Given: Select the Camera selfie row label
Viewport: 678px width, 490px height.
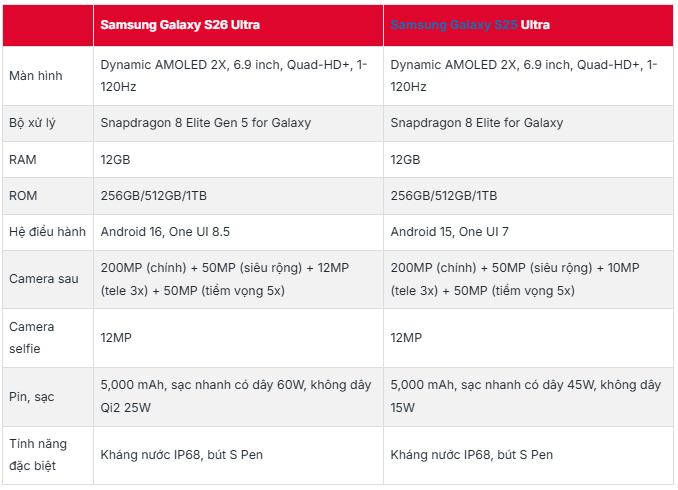Looking at the screenshot, I should pos(32,338).
